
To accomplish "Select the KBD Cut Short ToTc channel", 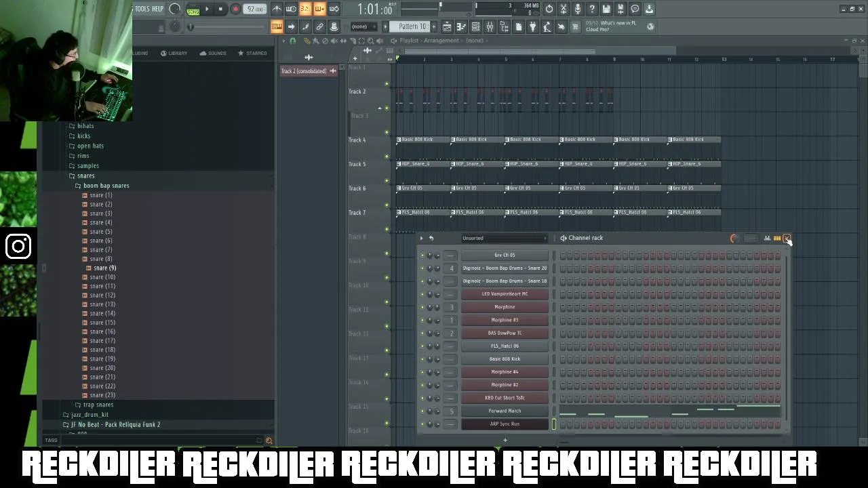I will click(505, 398).
